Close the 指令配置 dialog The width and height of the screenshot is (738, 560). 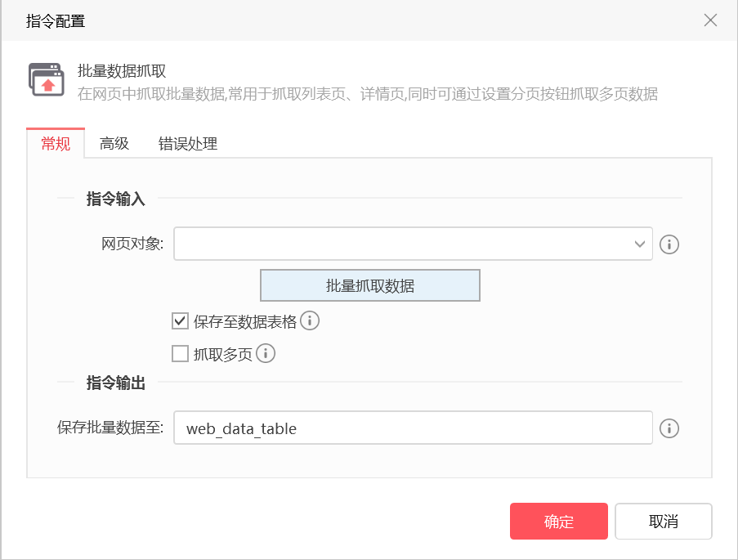pyautogui.click(x=710, y=20)
